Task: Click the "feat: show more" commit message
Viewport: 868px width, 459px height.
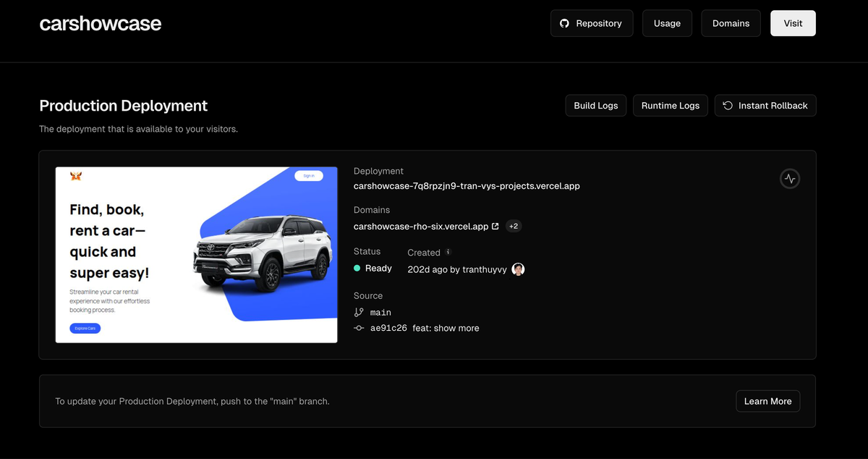Action: (x=446, y=328)
